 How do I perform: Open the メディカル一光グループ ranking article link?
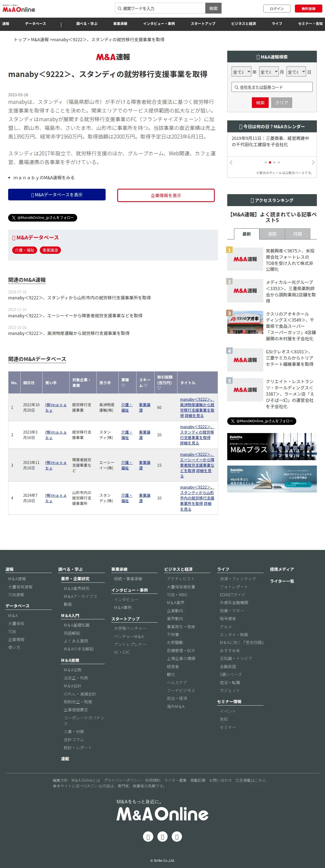click(291, 292)
